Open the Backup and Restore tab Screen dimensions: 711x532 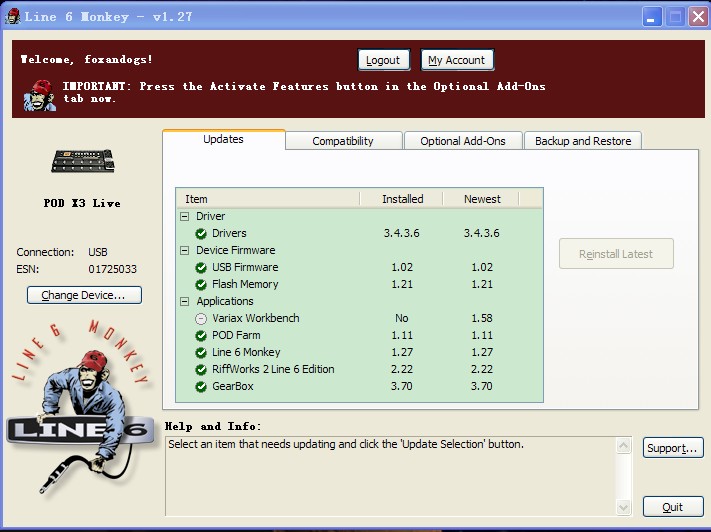pos(583,141)
